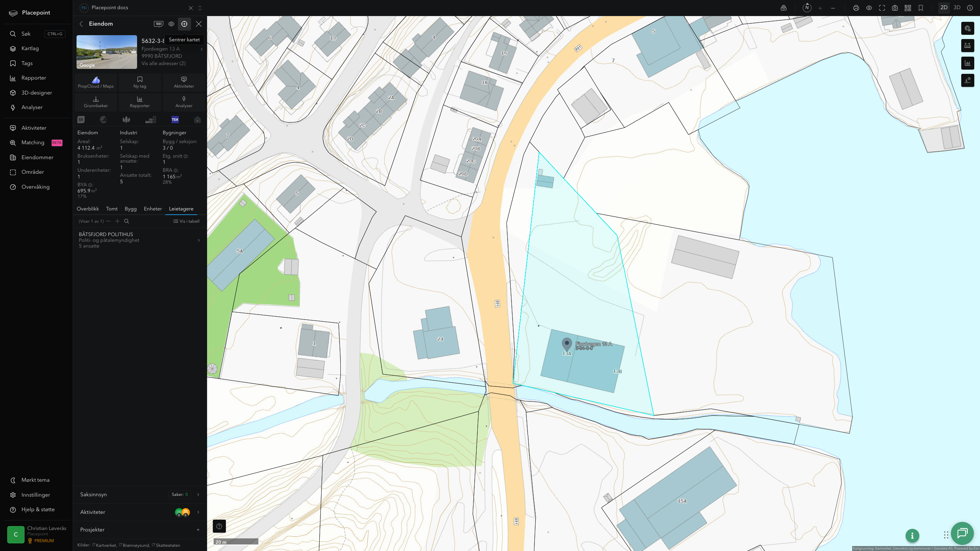Click the green info circle button

coord(912,536)
